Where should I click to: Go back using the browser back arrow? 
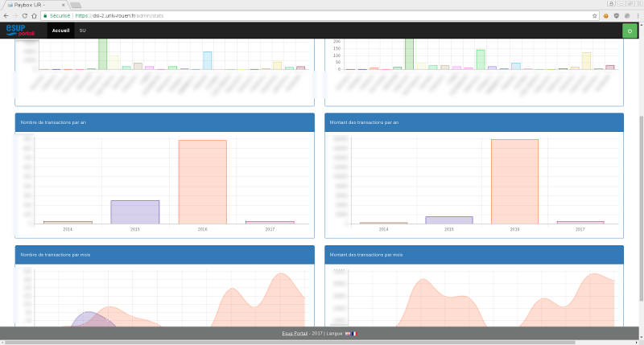tap(5, 15)
